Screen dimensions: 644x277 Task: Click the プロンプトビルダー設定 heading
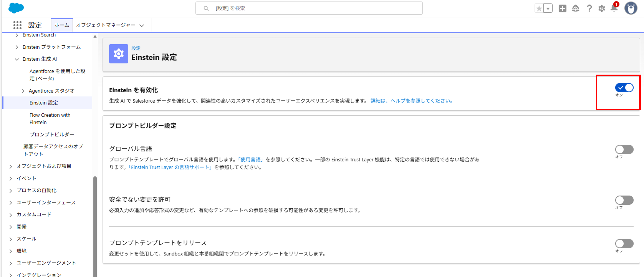coord(143,126)
